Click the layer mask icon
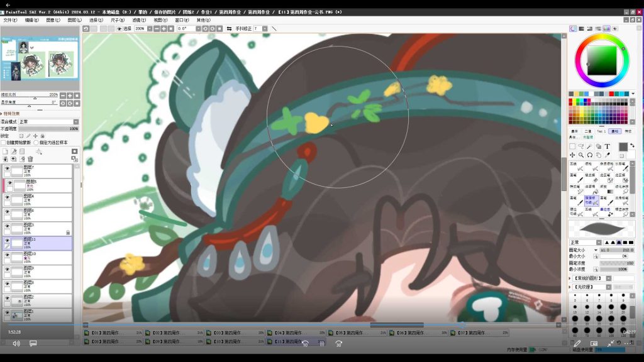This screenshot has width=644, height=362. point(74,151)
